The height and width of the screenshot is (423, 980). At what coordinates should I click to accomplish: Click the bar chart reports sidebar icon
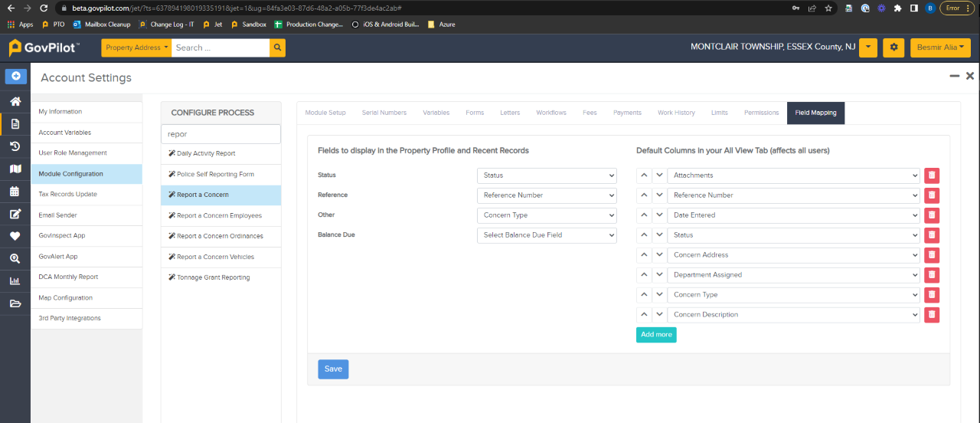coord(15,280)
